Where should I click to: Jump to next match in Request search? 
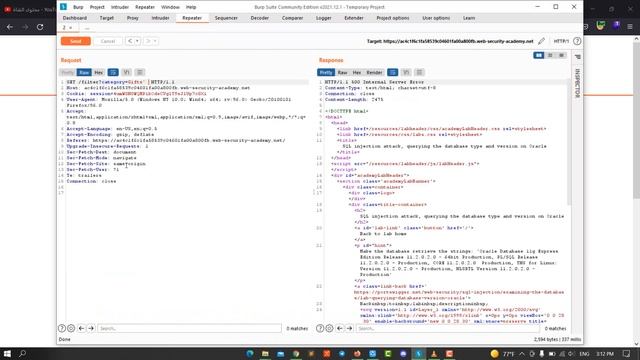tap(91, 328)
